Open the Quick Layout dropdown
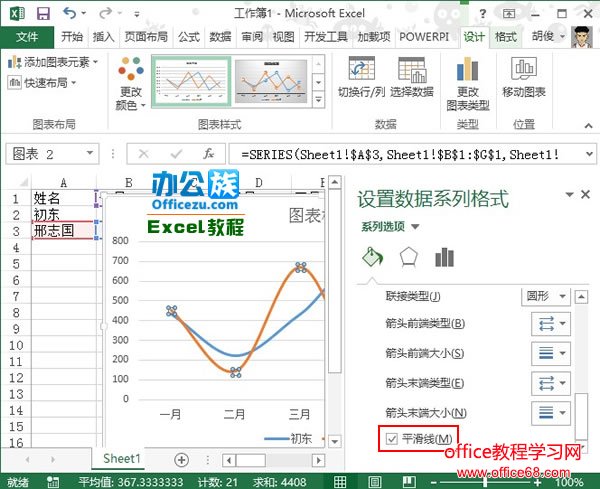The image size is (600, 489). point(42,82)
